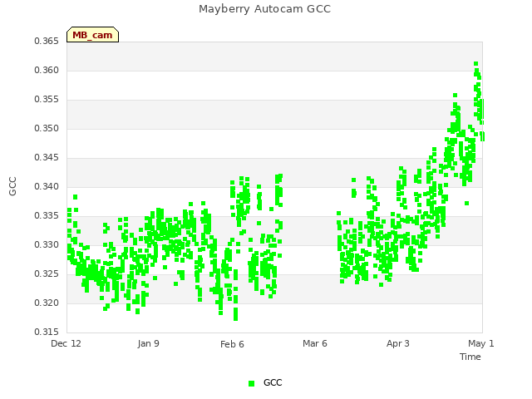
Task: Click the 0.320 y-axis value
Action: [x=47, y=303]
